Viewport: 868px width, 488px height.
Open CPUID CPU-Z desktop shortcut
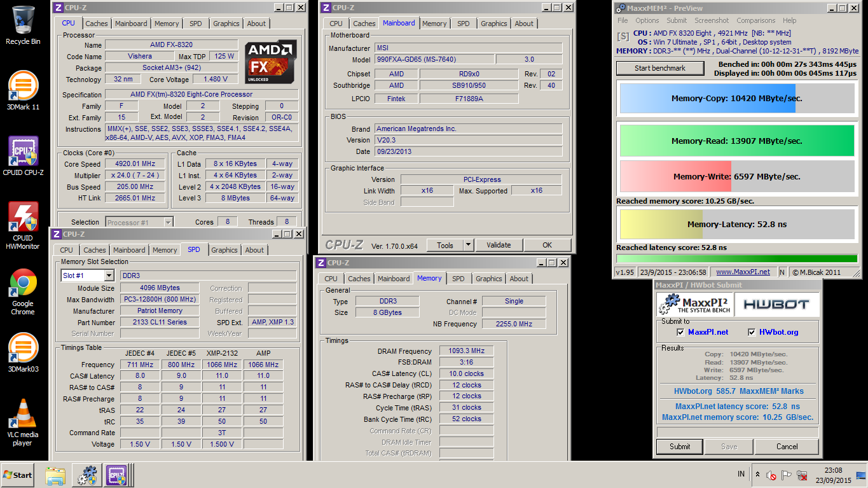click(23, 156)
